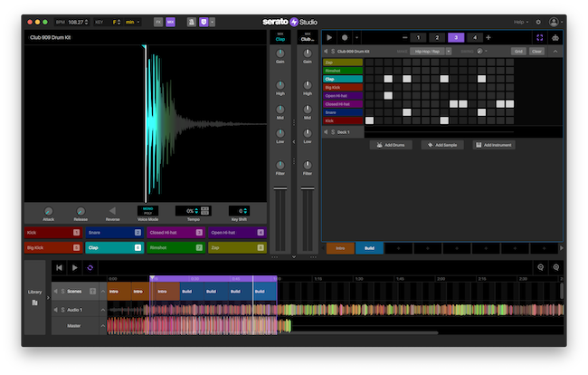Open the user account icon menu
Screen dimensions: 588x375
[555, 22]
